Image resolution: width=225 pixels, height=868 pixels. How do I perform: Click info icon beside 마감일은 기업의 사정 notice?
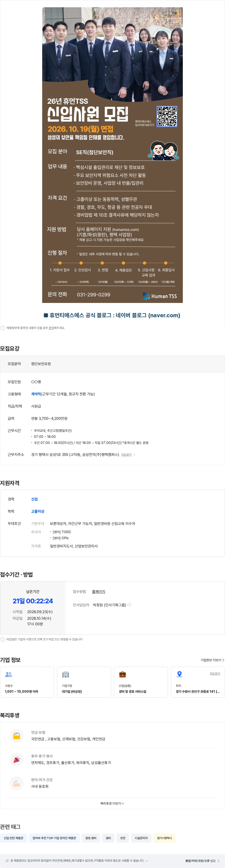pos(3,639)
